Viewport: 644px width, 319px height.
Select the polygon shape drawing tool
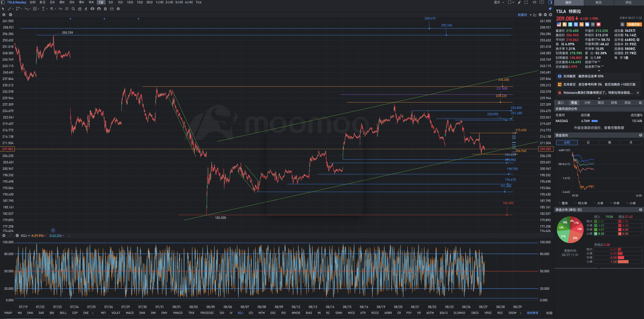click(x=18, y=9)
